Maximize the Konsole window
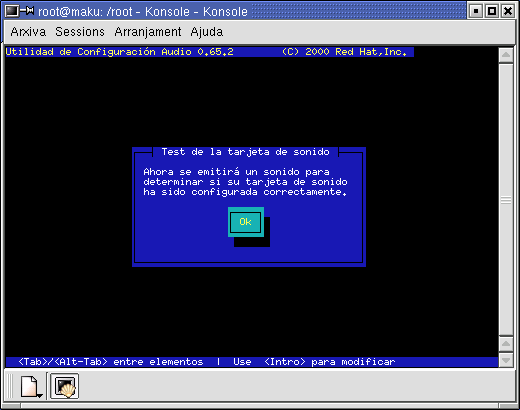This screenshot has width=520, height=410. coord(492,11)
